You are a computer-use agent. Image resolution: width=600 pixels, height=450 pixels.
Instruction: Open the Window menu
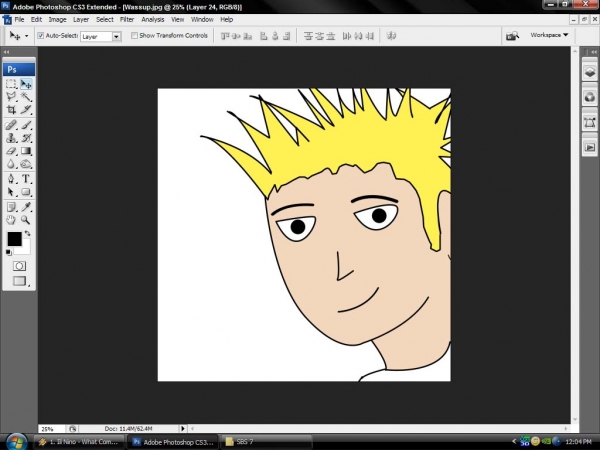click(202, 20)
